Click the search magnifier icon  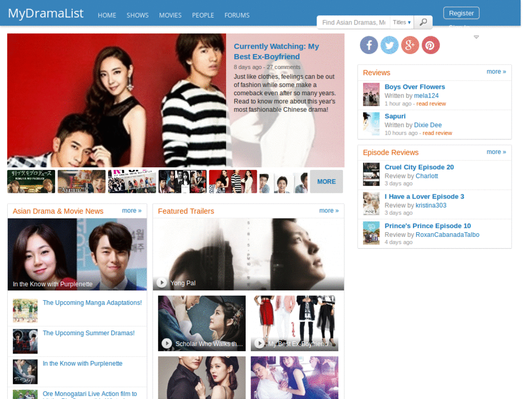pos(422,22)
